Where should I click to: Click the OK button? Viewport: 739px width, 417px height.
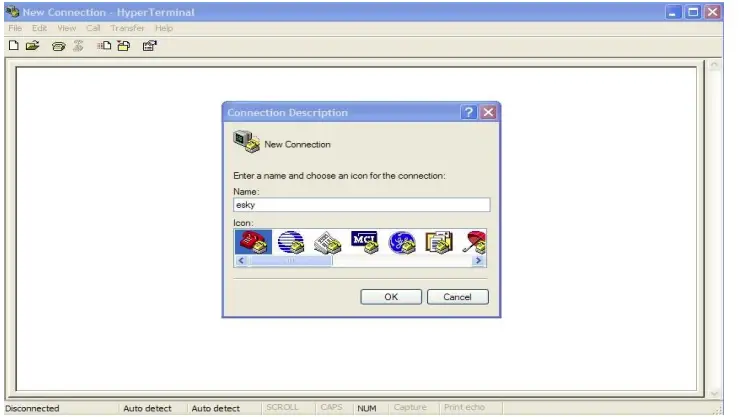point(391,297)
